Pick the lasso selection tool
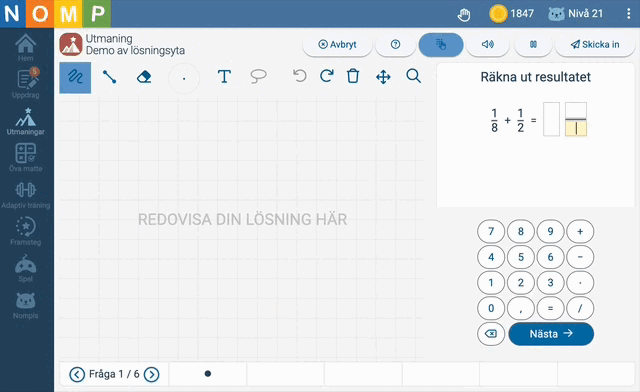The image size is (640, 392). tap(258, 76)
